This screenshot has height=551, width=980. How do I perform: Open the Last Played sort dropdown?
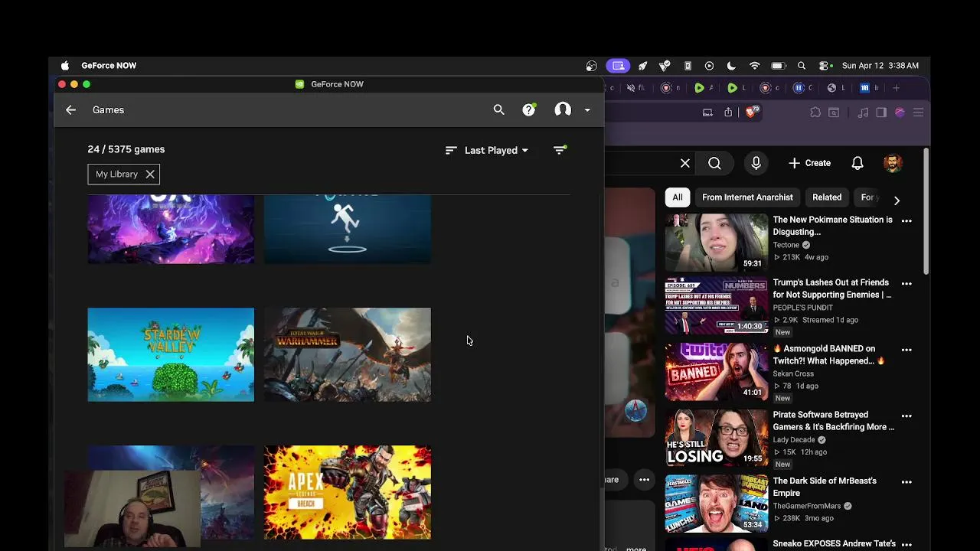[x=488, y=150]
